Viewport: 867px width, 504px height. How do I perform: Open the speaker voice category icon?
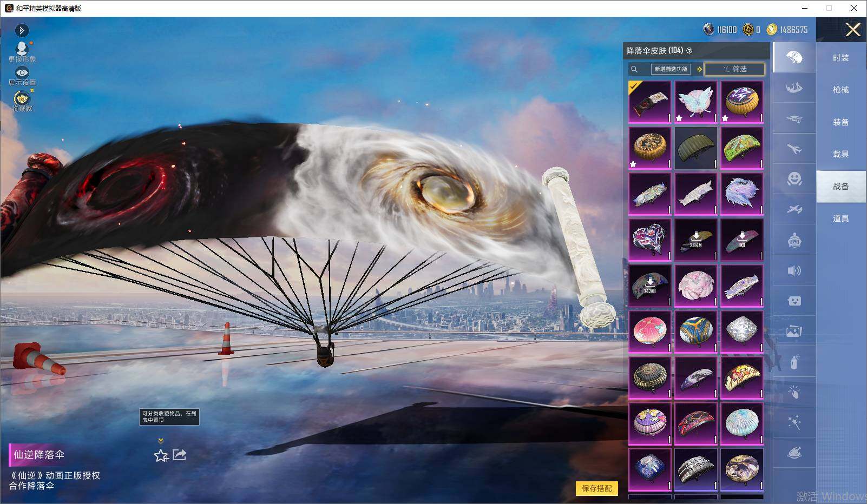(794, 270)
